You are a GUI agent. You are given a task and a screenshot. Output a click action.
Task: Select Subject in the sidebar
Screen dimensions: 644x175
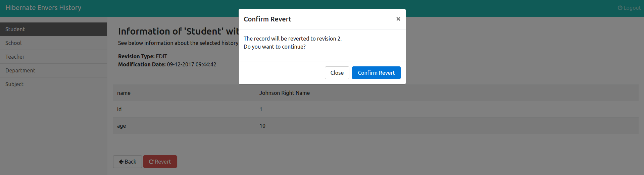tap(54, 84)
